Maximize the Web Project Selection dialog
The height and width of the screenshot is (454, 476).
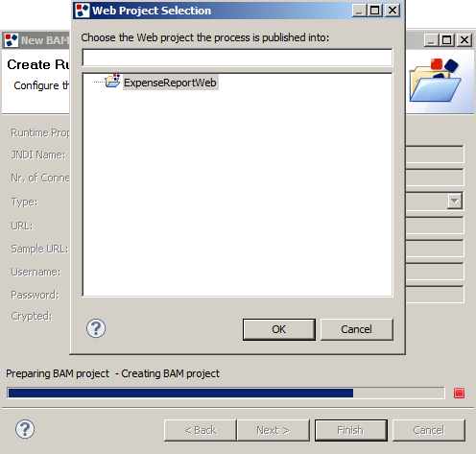tap(375, 11)
